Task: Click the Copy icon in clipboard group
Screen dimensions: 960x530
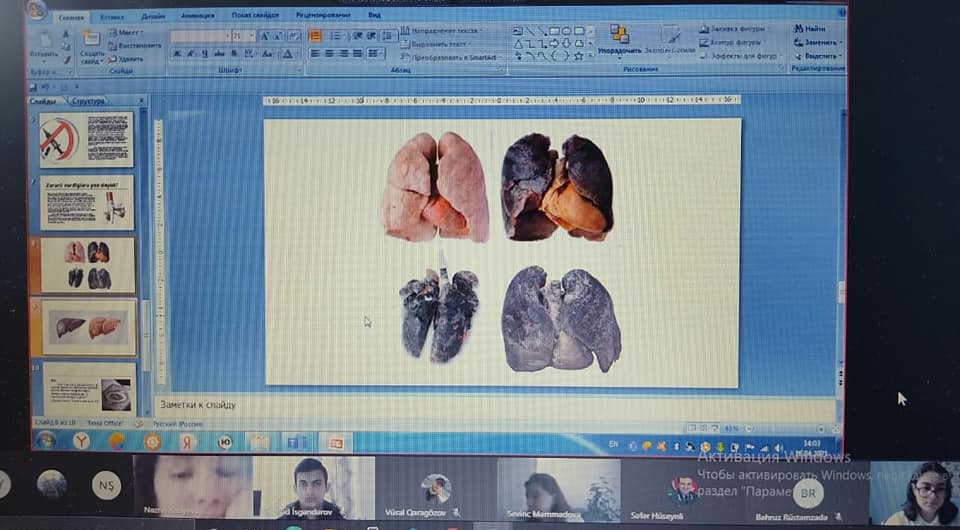Action: [x=66, y=47]
